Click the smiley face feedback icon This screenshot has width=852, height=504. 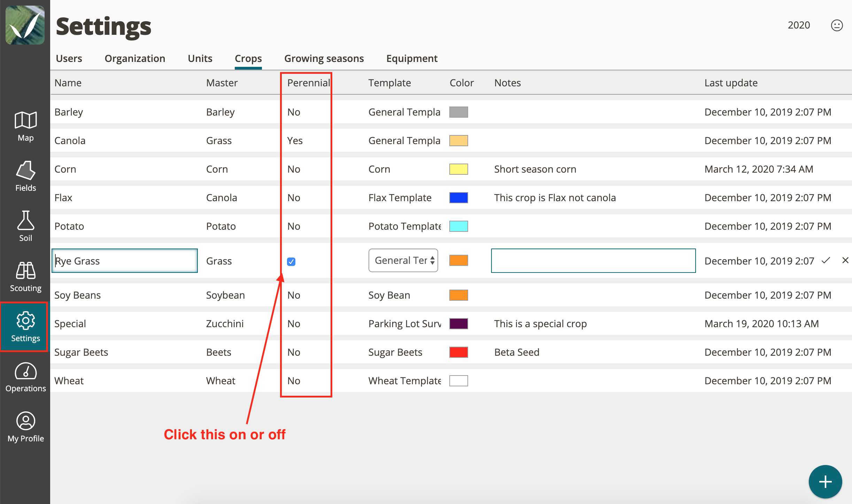837,25
